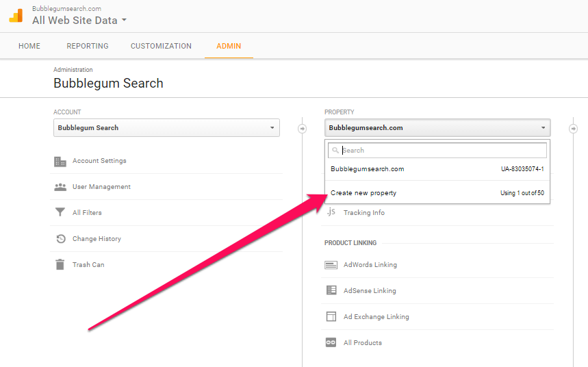Open AdWords Linking
The image size is (588, 367).
pos(370,264)
